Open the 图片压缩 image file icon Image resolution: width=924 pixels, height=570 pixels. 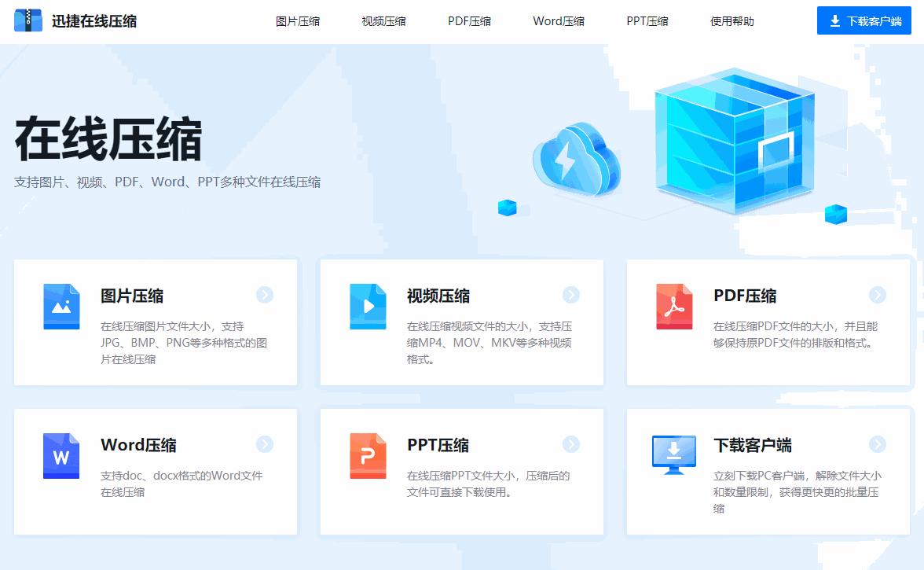coord(61,306)
